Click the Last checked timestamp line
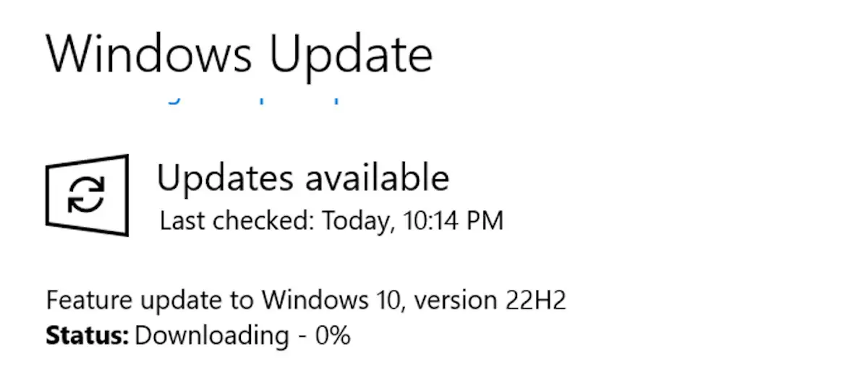This screenshot has width=868, height=378. click(331, 220)
